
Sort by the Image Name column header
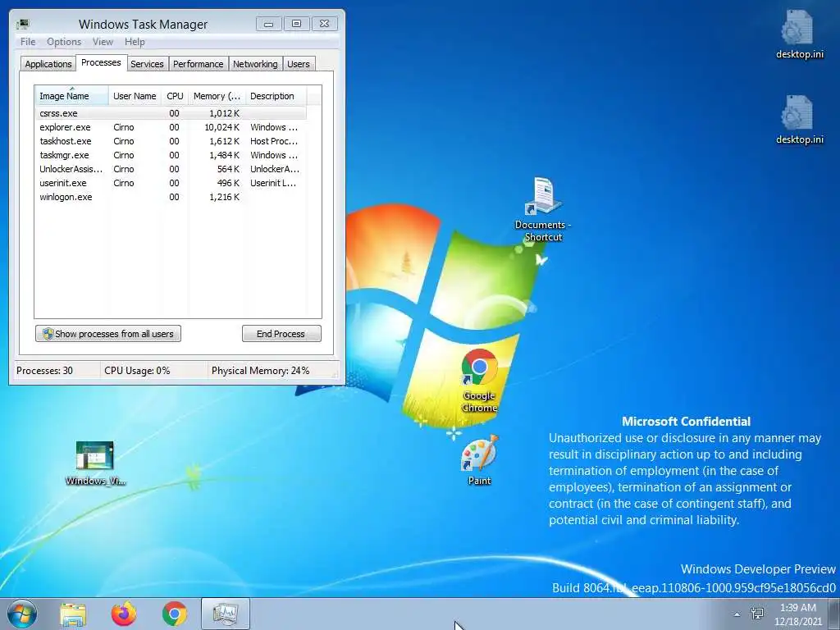pyautogui.click(x=71, y=96)
